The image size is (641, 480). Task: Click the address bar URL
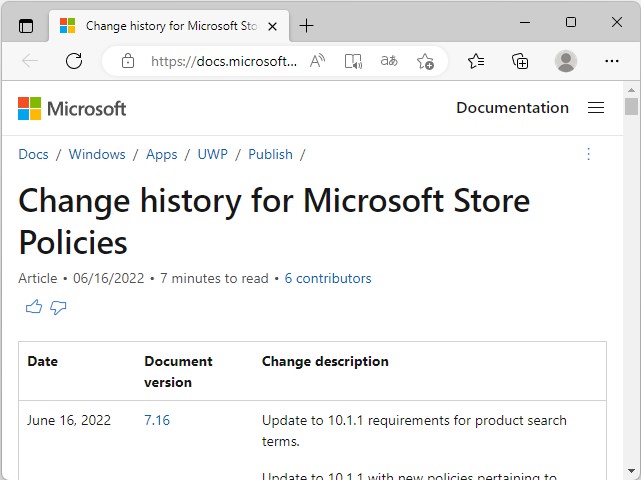[x=224, y=61]
